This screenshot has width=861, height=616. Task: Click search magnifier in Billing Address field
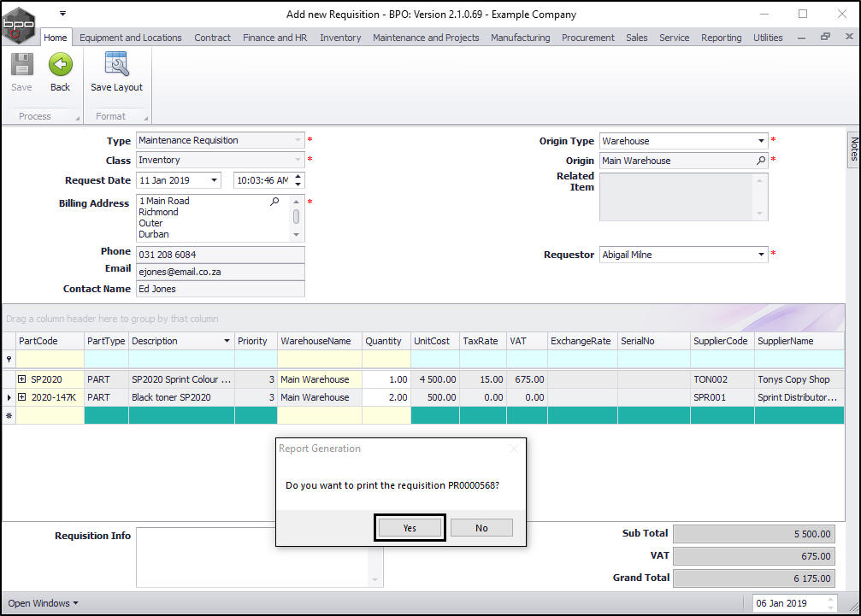(274, 202)
